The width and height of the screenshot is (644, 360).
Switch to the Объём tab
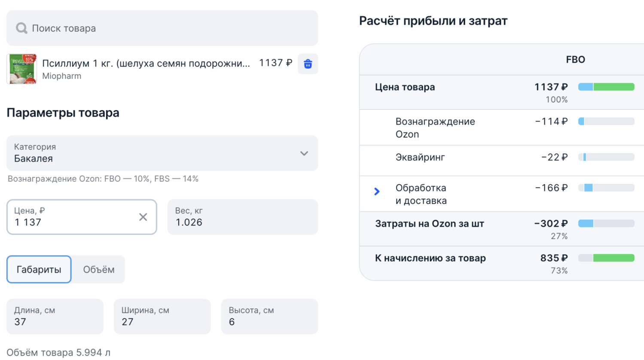point(98,269)
